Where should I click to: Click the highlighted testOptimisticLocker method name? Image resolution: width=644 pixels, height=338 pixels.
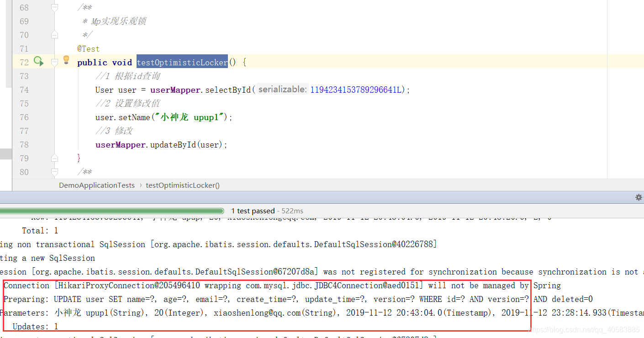click(x=182, y=62)
